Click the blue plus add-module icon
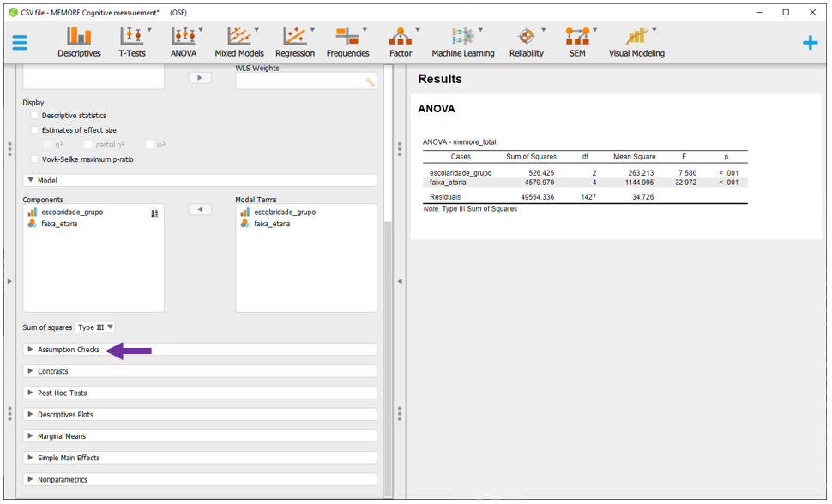This screenshot has width=832, height=504. pyautogui.click(x=810, y=43)
